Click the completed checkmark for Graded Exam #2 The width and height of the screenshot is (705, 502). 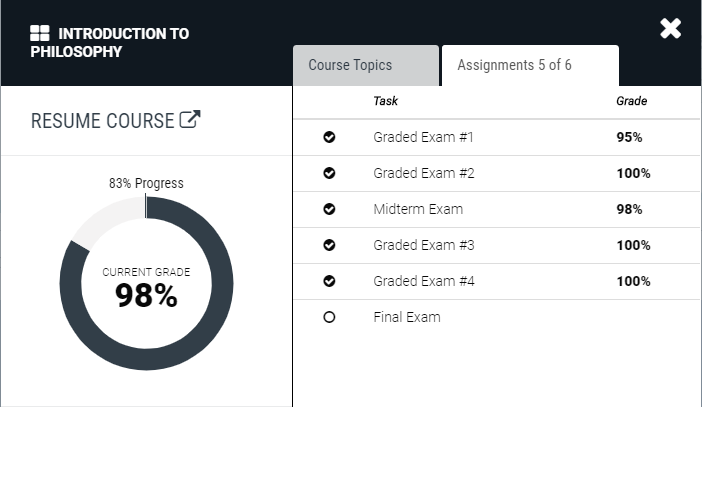point(329,173)
